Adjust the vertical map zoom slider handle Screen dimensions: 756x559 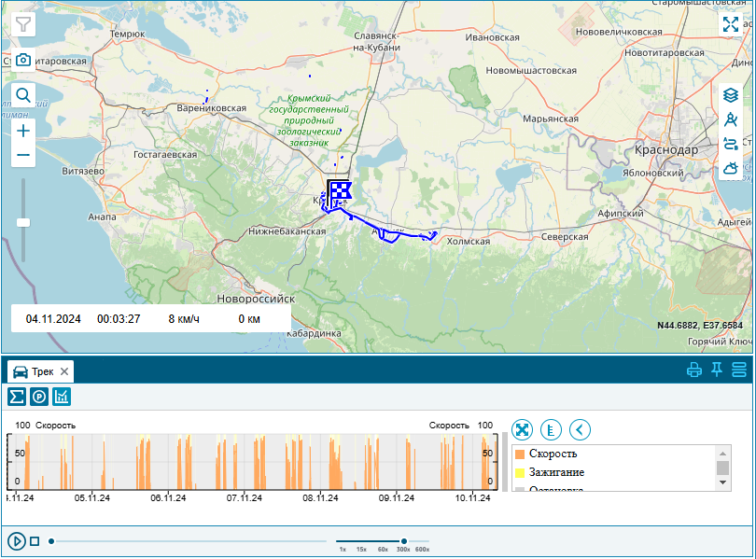(x=23, y=223)
